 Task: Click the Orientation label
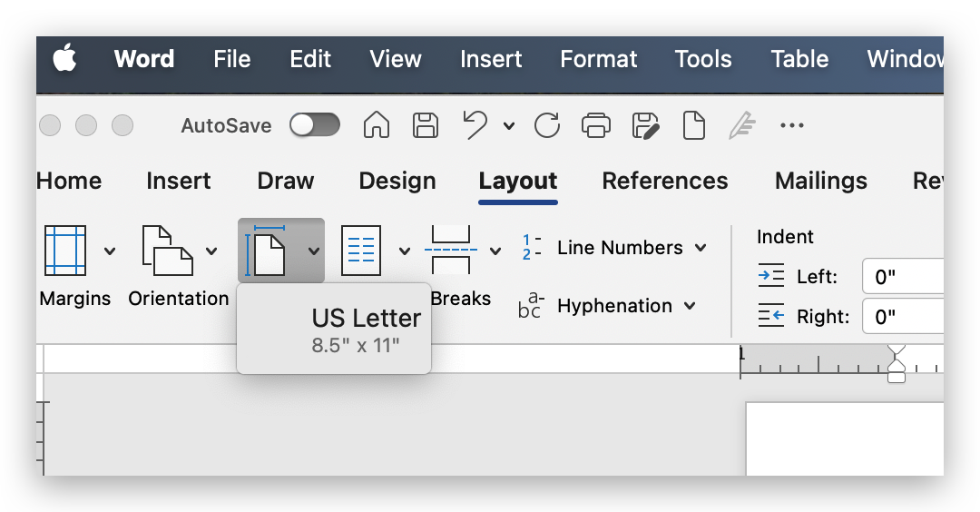pos(178,298)
